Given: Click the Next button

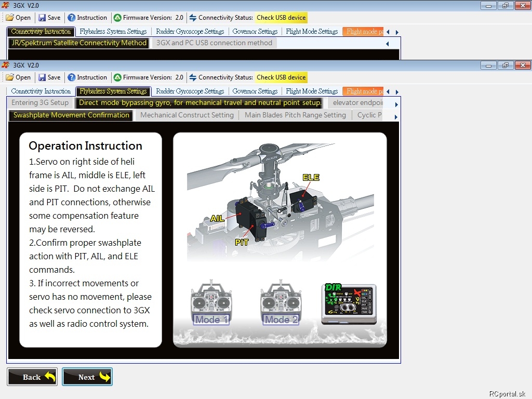Looking at the screenshot, I should click(87, 377).
